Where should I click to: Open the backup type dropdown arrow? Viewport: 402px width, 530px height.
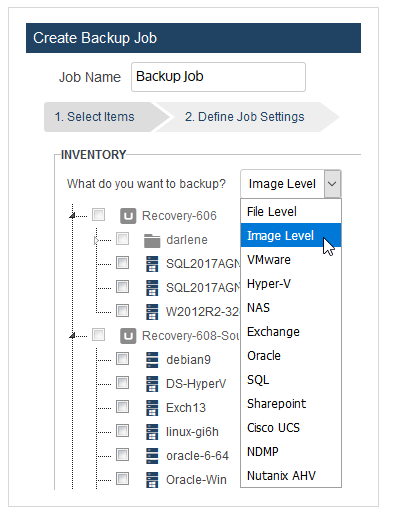332,184
